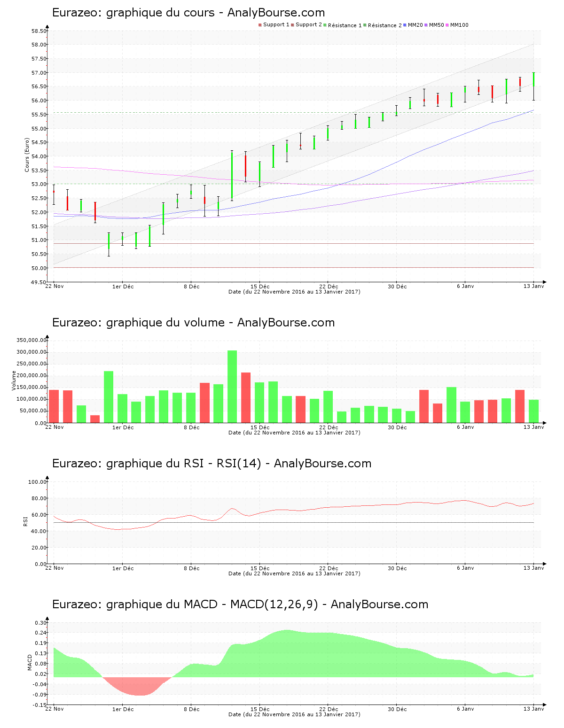
Task: Click the red Support 1 legend swatch
Action: (260, 25)
